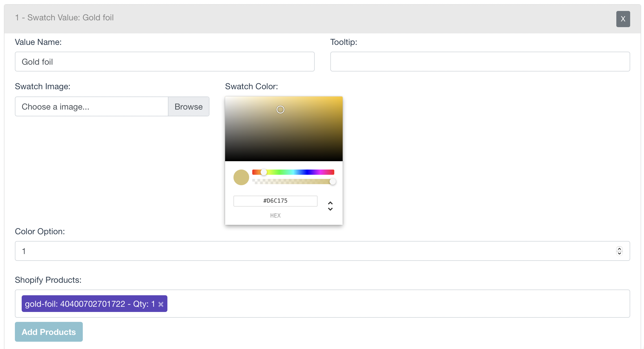Close the Gold foil swatch value panel
Viewport: 644px width, 349px height.
click(x=623, y=19)
